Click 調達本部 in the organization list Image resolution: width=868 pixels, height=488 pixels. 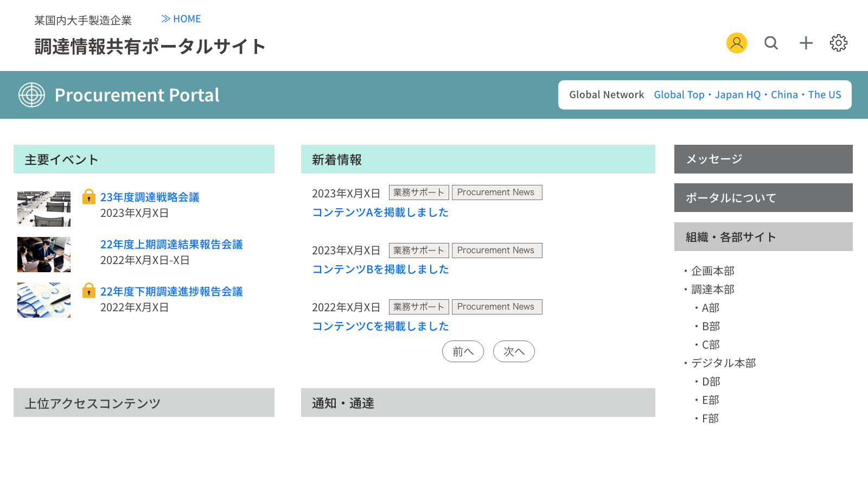click(x=712, y=289)
